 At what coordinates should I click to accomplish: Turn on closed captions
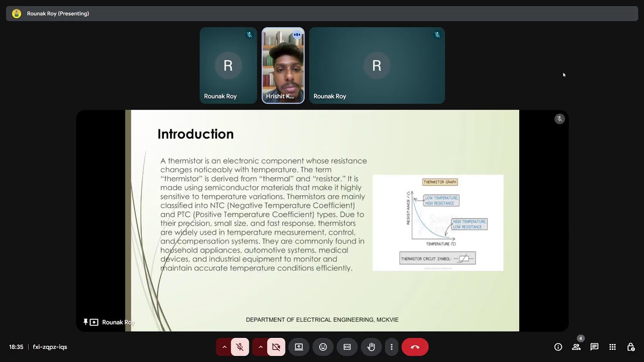(x=347, y=347)
